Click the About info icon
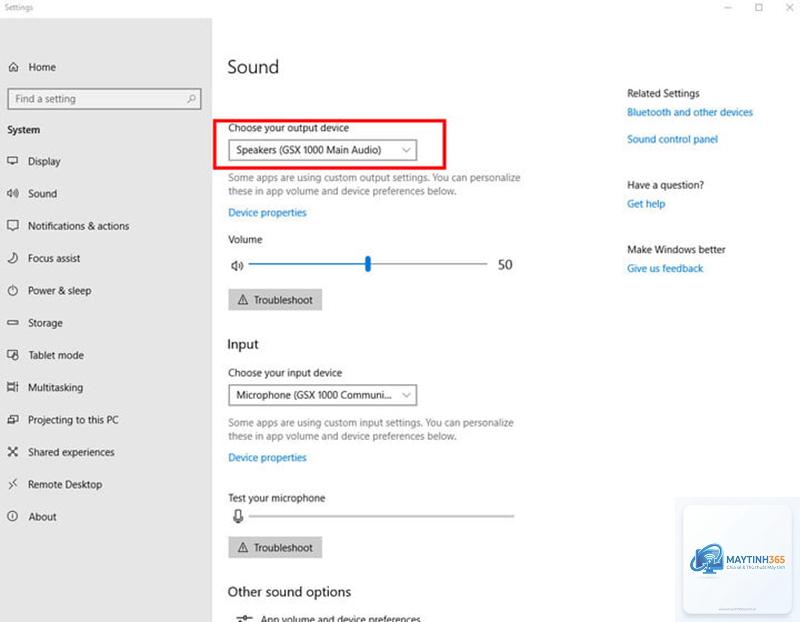 click(13, 516)
